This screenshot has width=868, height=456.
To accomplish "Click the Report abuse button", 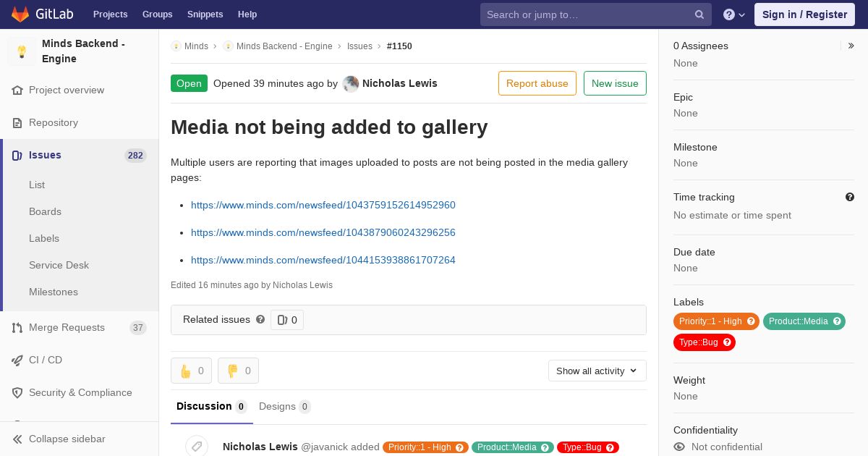I will pyautogui.click(x=537, y=83).
